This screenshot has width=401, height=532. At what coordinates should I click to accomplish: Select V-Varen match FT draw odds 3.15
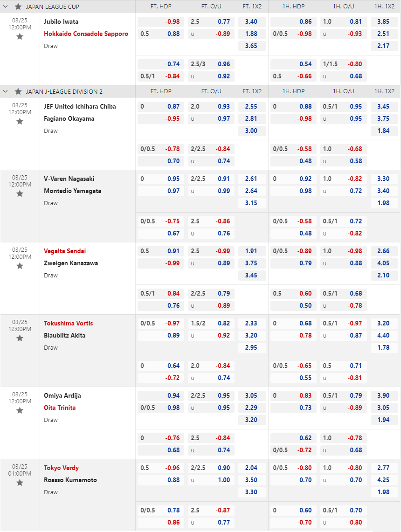point(252,203)
